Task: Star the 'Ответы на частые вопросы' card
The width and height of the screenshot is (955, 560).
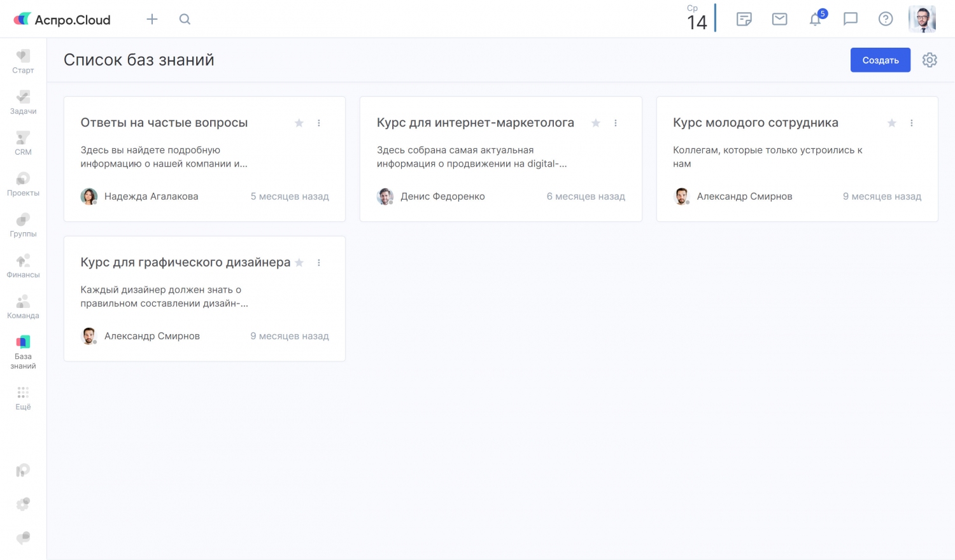Action: coord(299,123)
